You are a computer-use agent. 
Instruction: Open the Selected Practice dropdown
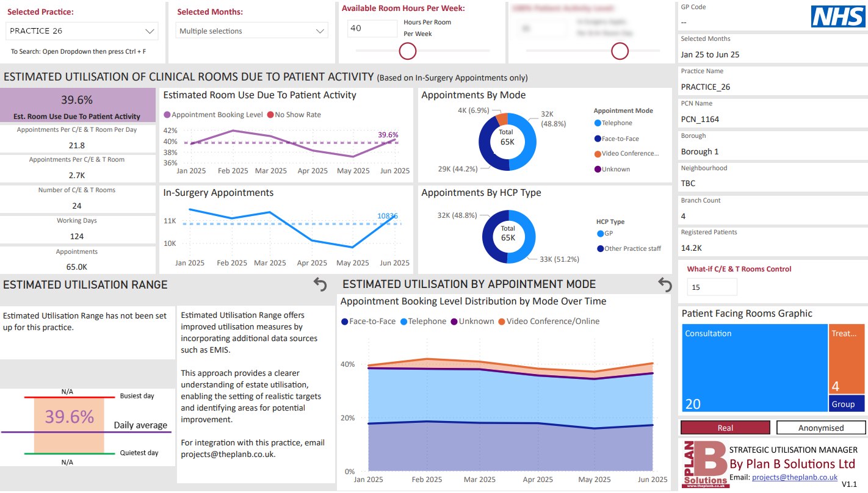tap(82, 31)
